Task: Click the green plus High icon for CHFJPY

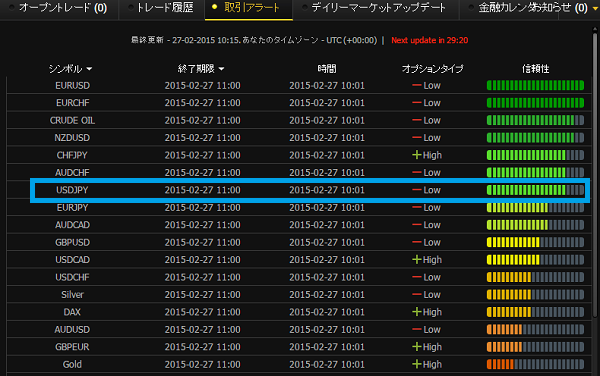Action: tap(417, 155)
